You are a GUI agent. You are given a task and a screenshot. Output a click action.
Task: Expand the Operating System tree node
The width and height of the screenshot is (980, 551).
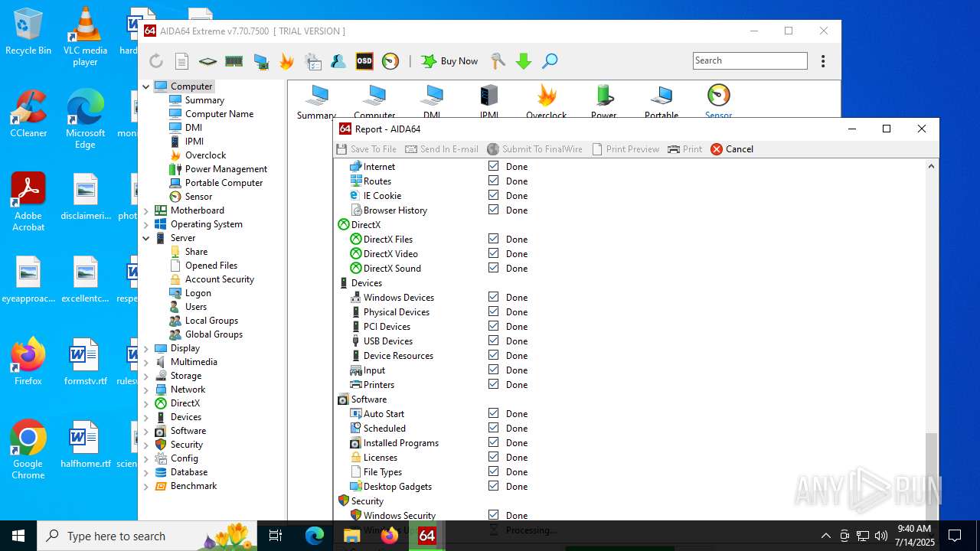(x=145, y=224)
